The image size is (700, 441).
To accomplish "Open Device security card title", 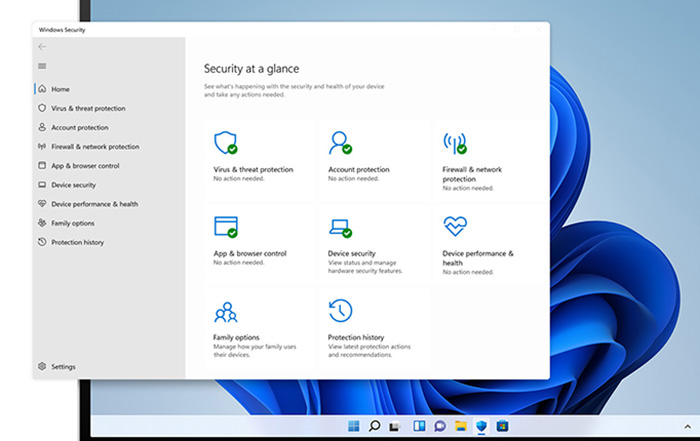I will click(x=351, y=254).
